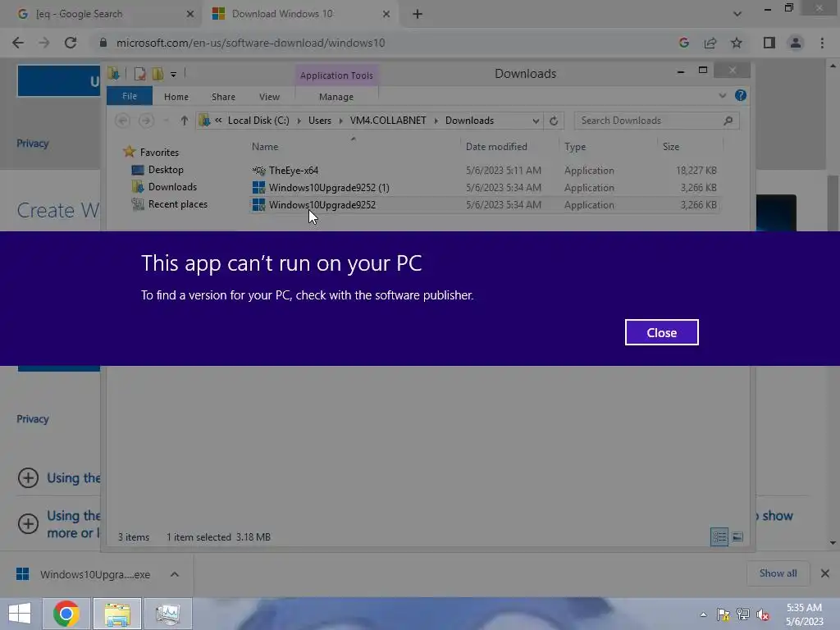This screenshot has width=840, height=630.
Task: Refresh the Downloads folder listing
Action: tap(554, 121)
